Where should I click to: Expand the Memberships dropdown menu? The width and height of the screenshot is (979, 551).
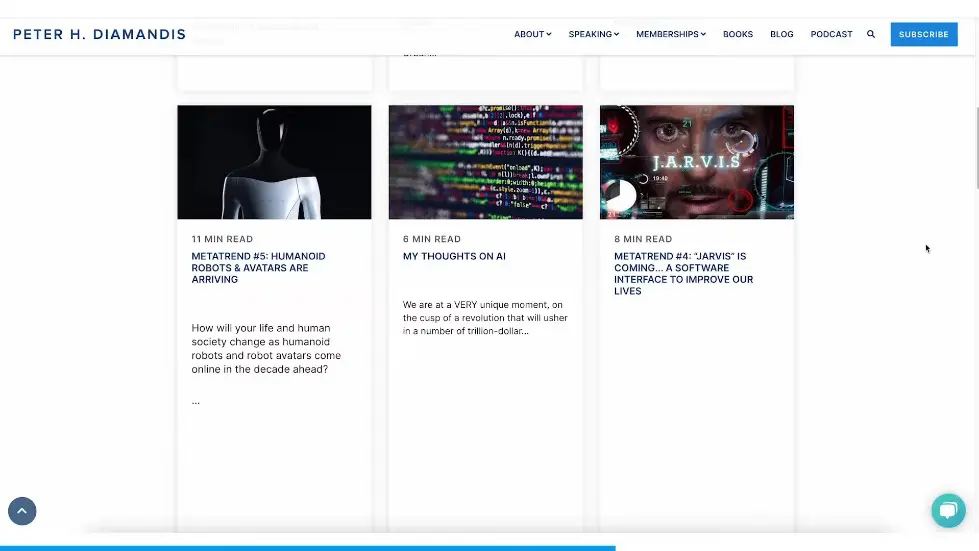coord(670,34)
